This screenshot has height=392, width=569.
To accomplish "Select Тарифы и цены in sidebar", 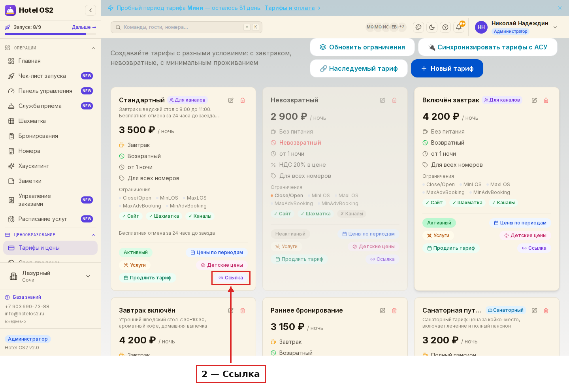I will click(51, 248).
